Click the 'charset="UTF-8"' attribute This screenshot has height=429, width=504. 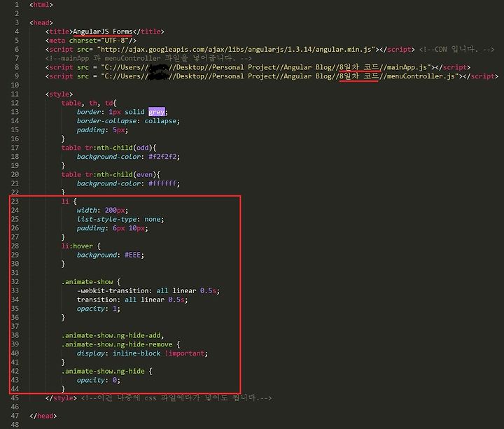pyautogui.click(x=99, y=41)
